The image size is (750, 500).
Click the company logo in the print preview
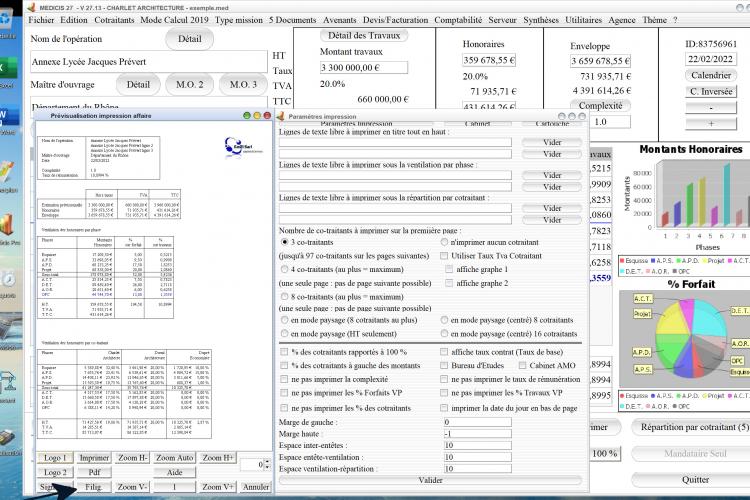coord(243,146)
